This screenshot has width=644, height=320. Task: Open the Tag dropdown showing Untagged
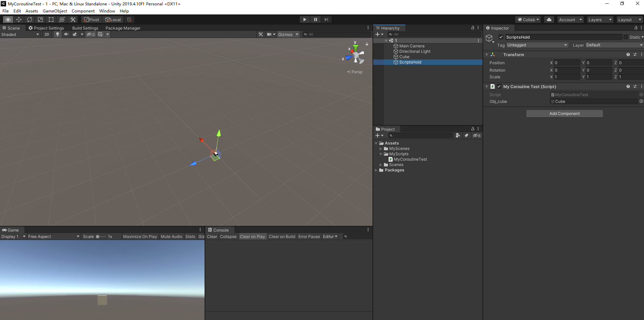coord(537,45)
